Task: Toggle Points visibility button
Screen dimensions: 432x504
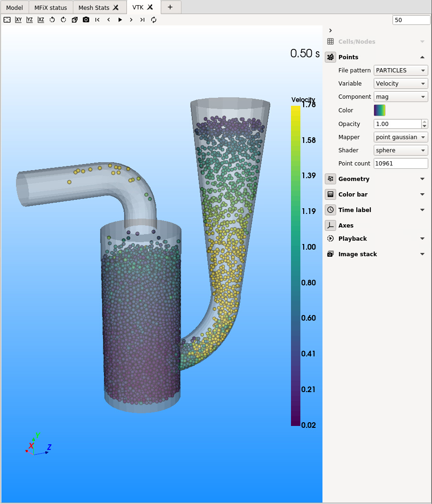Action: 330,57
